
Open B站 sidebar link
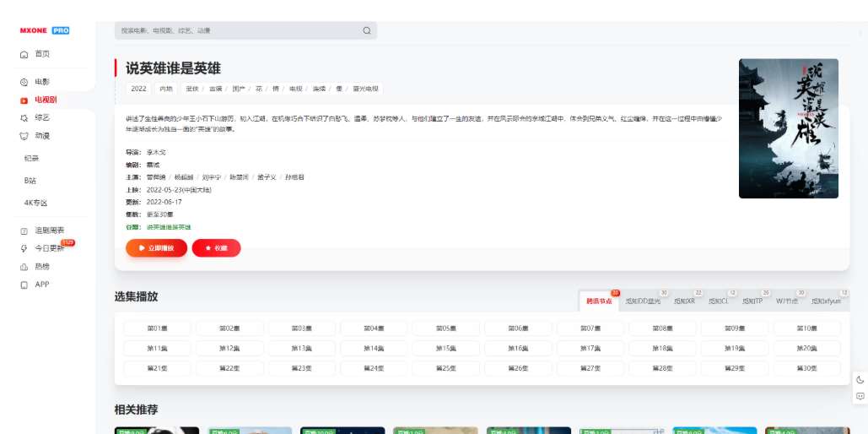30,181
